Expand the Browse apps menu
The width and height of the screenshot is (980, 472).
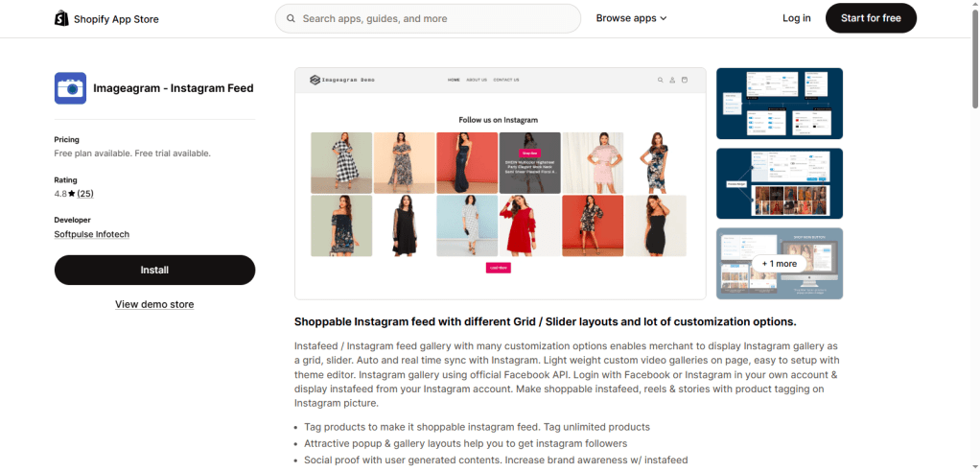[631, 18]
